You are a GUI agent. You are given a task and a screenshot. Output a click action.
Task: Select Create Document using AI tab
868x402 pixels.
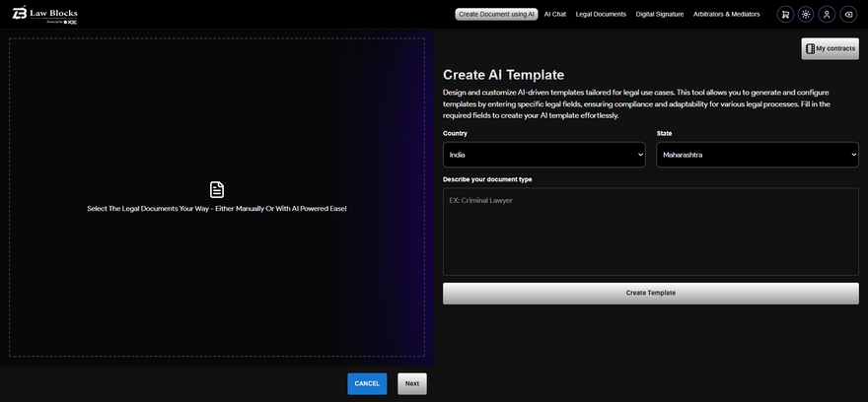pyautogui.click(x=496, y=15)
